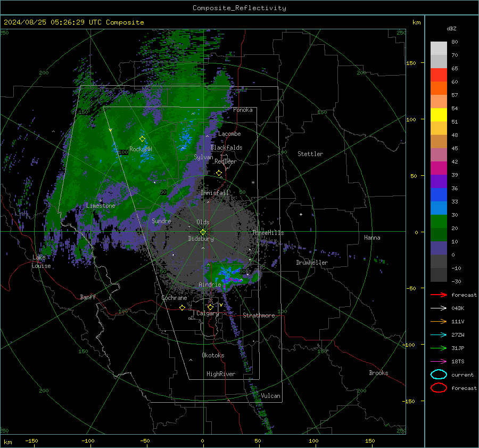Click the cyan current ellipse legend icon
479x448 pixels.
click(439, 374)
